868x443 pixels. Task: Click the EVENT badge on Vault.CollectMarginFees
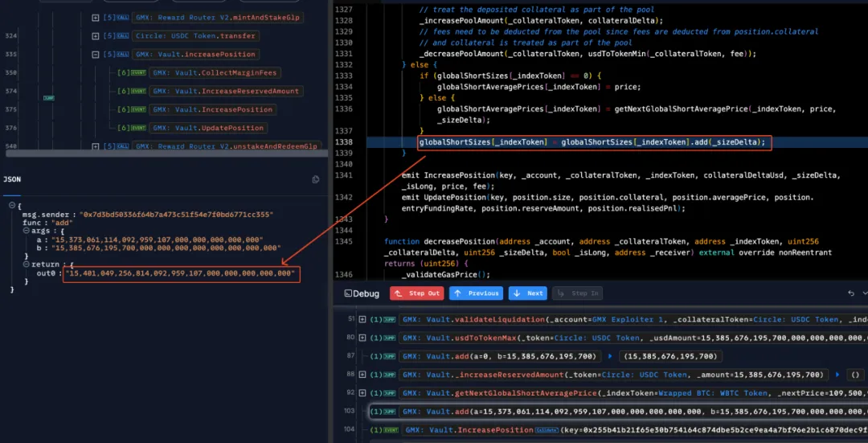tap(137, 73)
